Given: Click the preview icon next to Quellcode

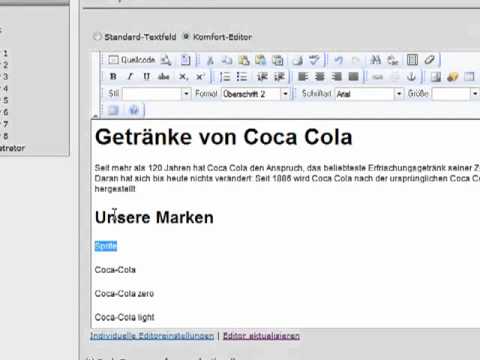Looking at the screenshot, I should pos(166,60).
